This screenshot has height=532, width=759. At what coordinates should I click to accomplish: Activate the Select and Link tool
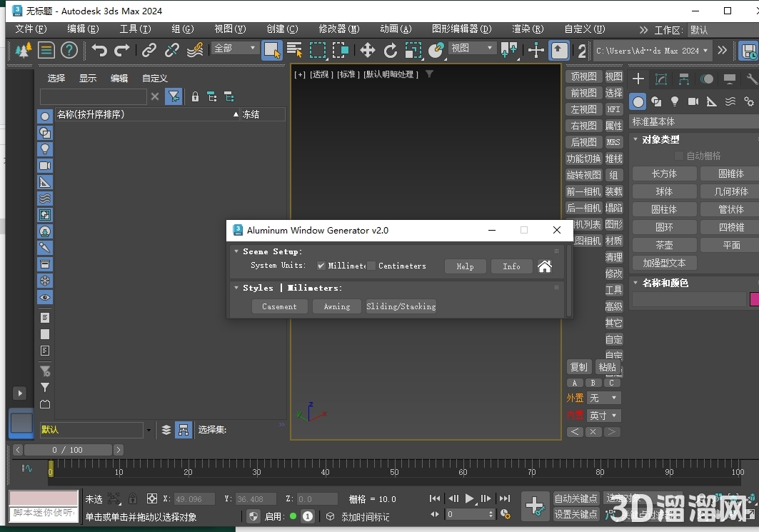coord(149,50)
